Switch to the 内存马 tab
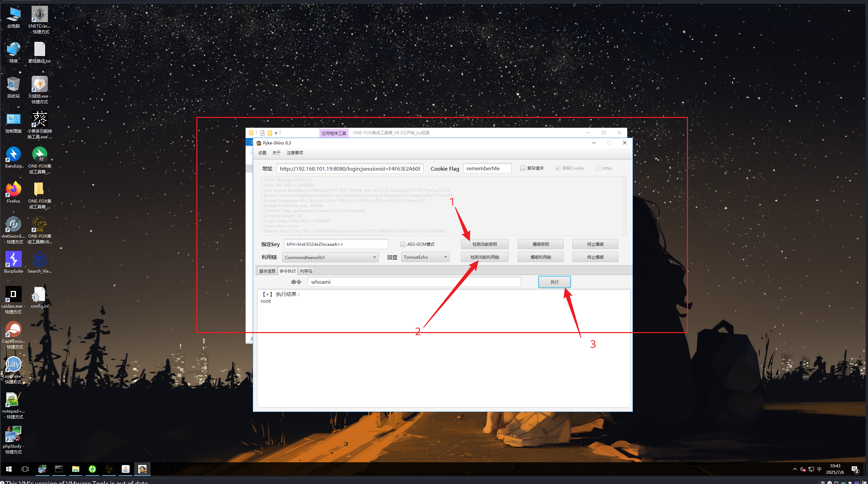 (306, 271)
